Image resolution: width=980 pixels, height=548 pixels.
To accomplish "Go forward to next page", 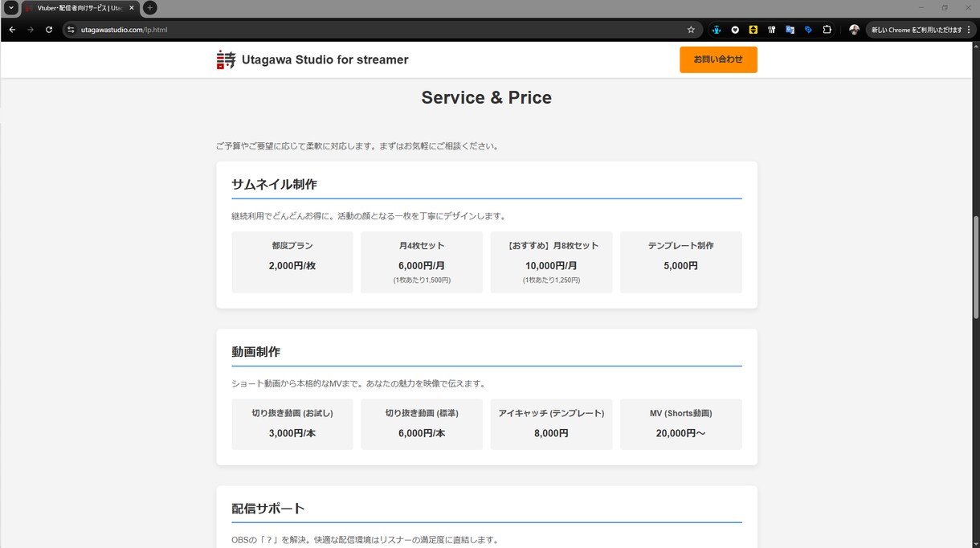I will [31, 30].
